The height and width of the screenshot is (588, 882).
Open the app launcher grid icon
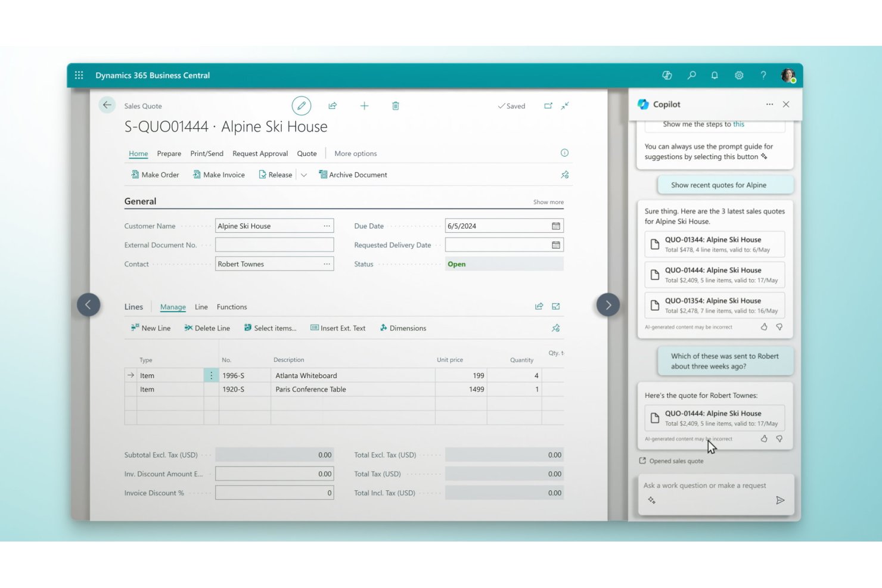(x=79, y=75)
